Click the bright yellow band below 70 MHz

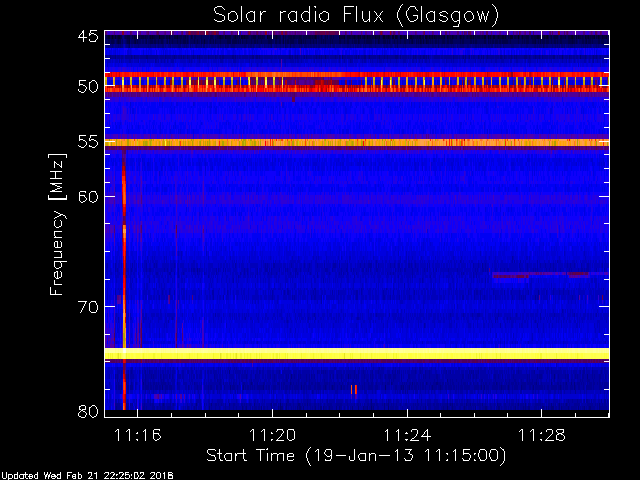[x=357, y=353]
